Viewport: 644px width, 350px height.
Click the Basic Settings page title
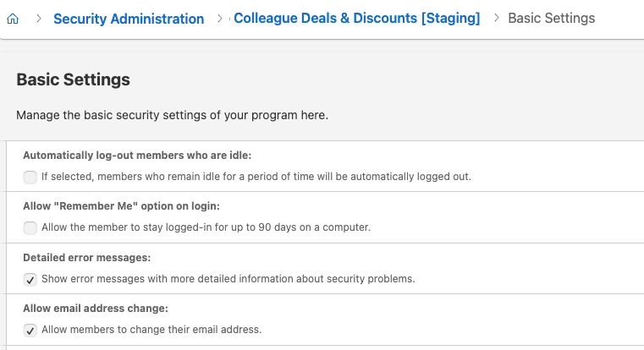click(73, 79)
